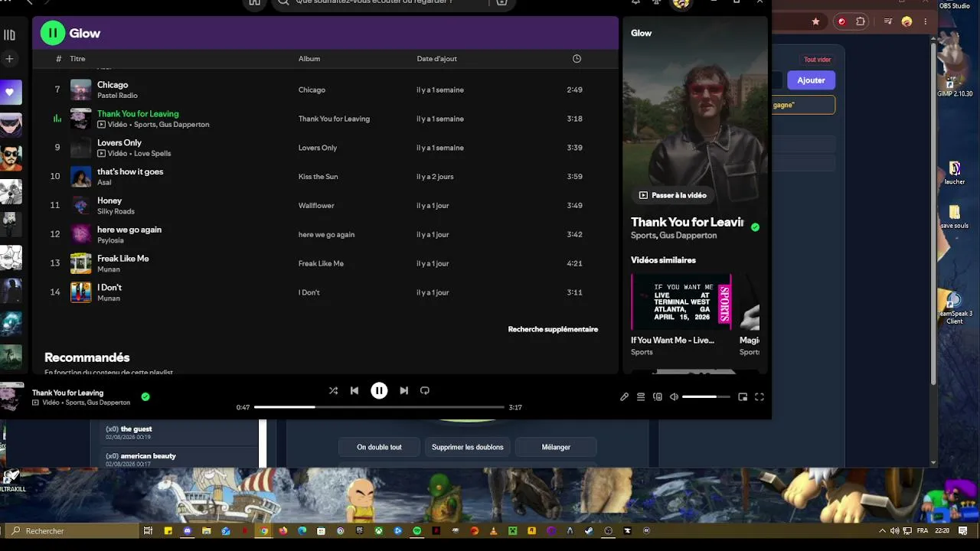Image resolution: width=980 pixels, height=551 pixels.
Task: Open the artist link Asal
Action: point(104,182)
